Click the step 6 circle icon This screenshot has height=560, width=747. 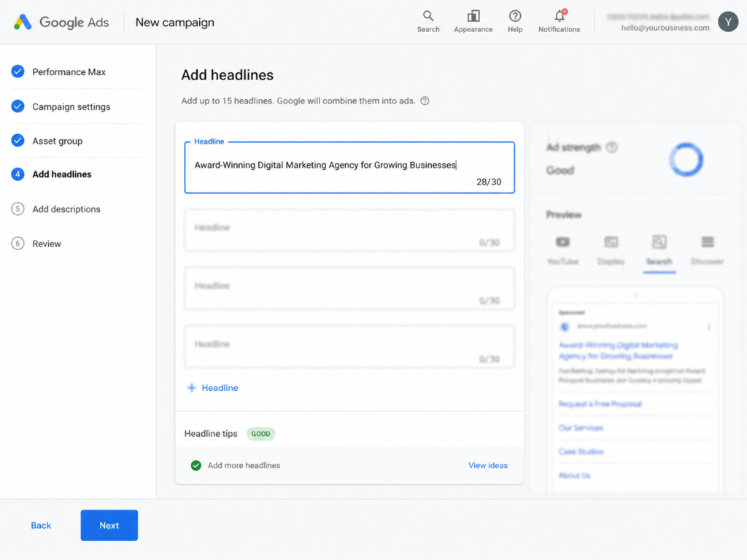[x=18, y=244]
